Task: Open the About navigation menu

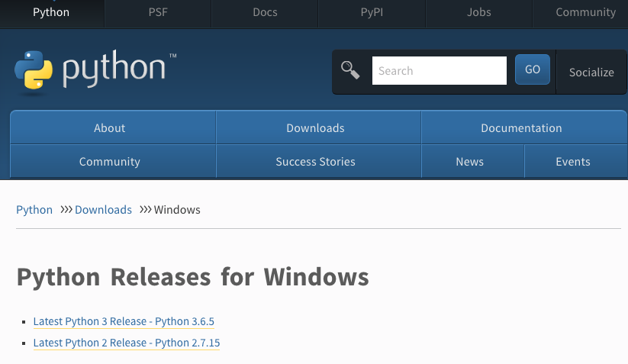Action: click(x=113, y=127)
